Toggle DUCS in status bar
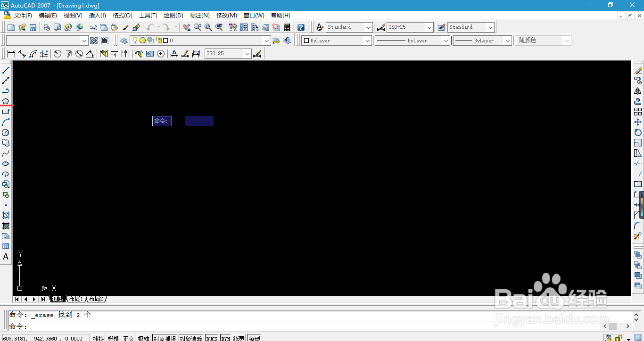This screenshot has height=341, width=644. point(212,338)
